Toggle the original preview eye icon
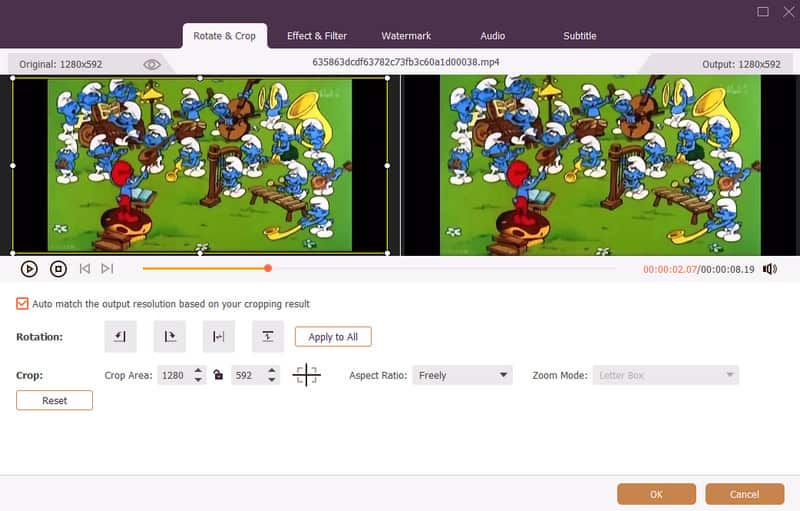Screen dimensions: 800x511 click(152, 64)
